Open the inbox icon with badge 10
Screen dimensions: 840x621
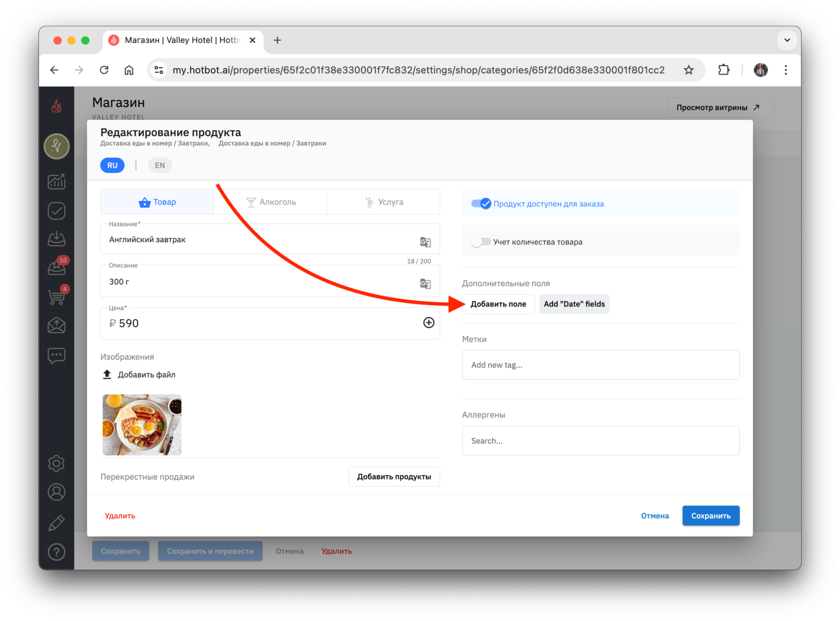pyautogui.click(x=56, y=267)
